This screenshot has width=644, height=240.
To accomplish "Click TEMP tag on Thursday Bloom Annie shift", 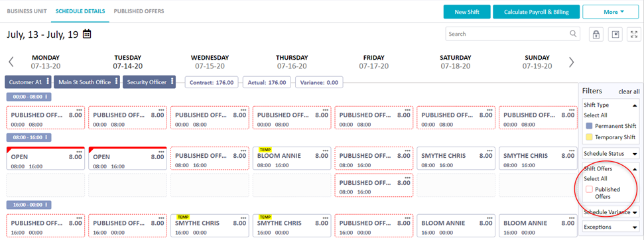I will (x=265, y=150).
